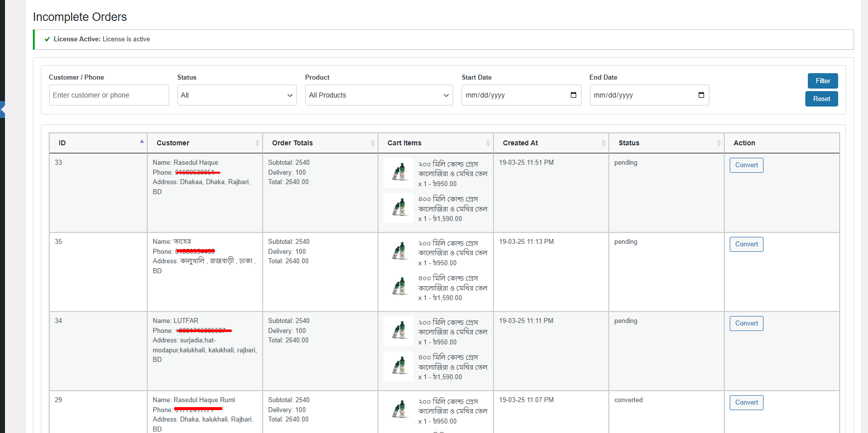Expand the Status dropdown showing All
The width and height of the screenshot is (868, 433).
click(x=237, y=95)
